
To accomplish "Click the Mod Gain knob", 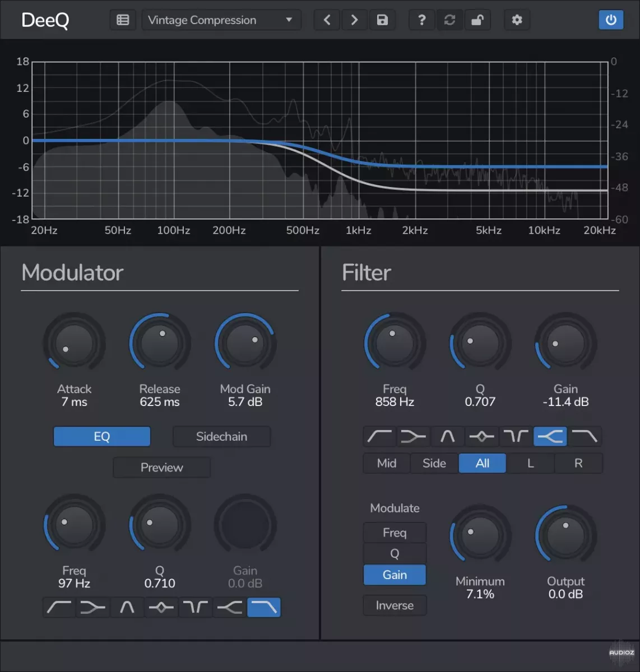I will click(x=245, y=343).
